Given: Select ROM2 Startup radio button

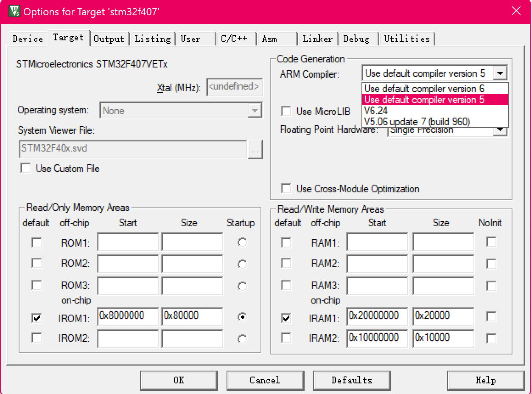Looking at the screenshot, I should (x=242, y=264).
